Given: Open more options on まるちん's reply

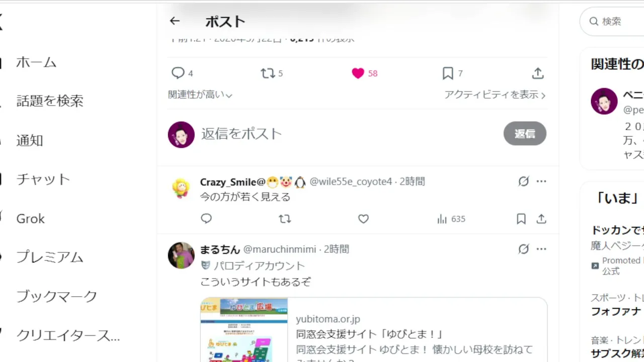Looking at the screenshot, I should pos(541,249).
